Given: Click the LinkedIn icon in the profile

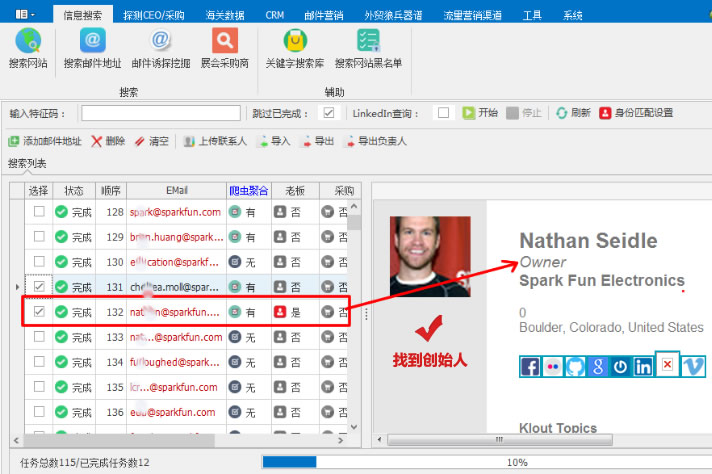Looking at the screenshot, I should (x=644, y=366).
